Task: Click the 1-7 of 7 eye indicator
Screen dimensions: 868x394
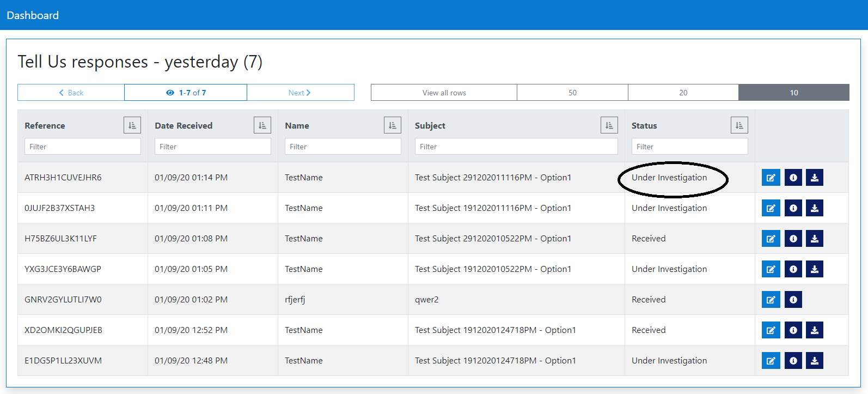Action: (x=186, y=93)
